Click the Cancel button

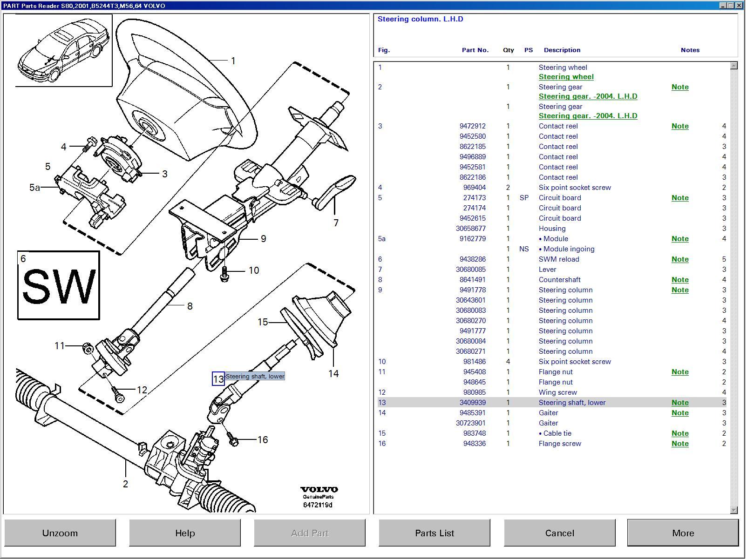pyautogui.click(x=560, y=533)
